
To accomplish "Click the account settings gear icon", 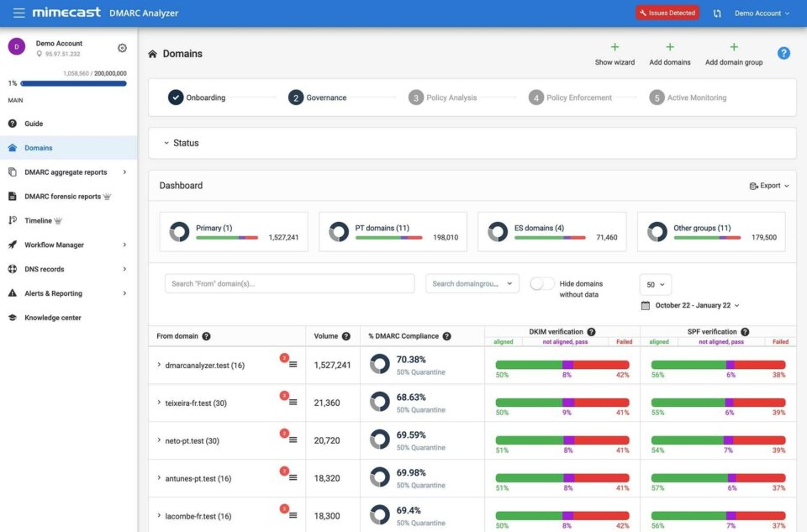I will (122, 48).
